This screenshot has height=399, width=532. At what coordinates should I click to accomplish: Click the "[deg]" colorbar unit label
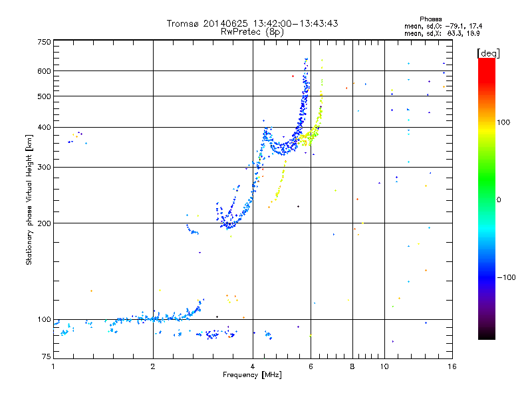tap(488, 53)
